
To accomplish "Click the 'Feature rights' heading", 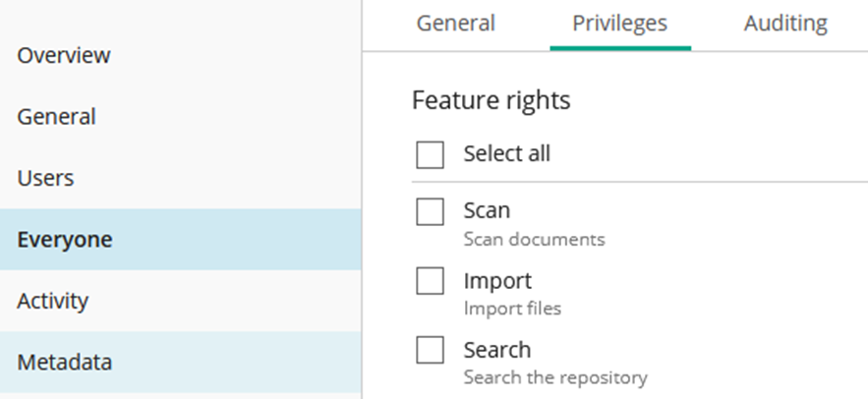I will coord(492,100).
